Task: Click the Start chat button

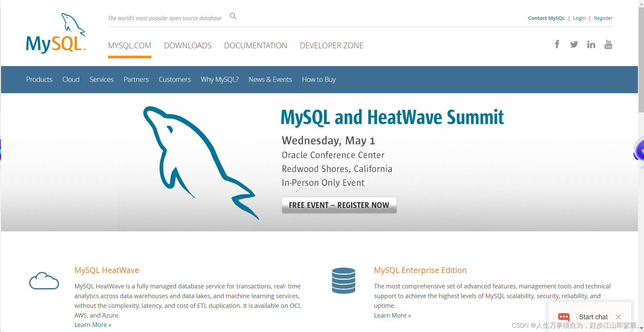Action: pos(593,317)
